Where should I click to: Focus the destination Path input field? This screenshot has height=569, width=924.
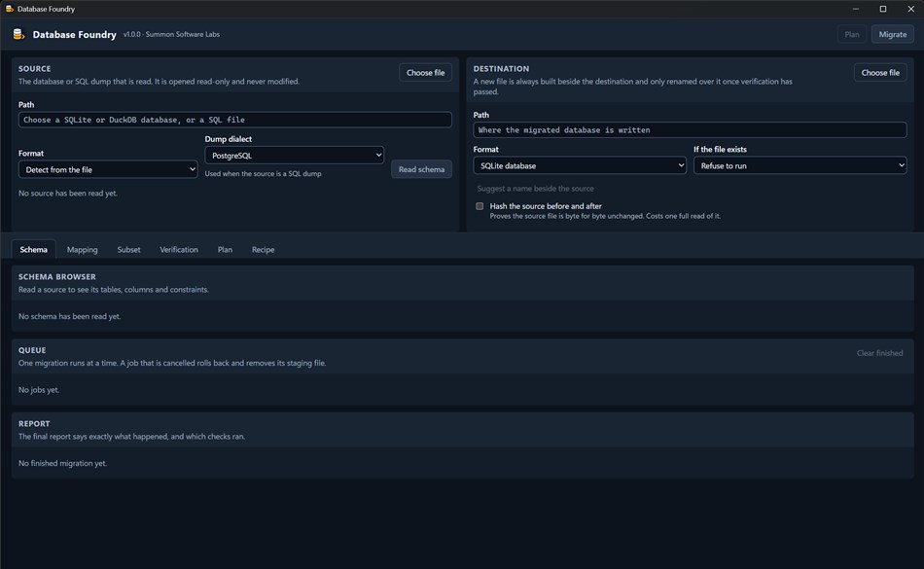690,130
